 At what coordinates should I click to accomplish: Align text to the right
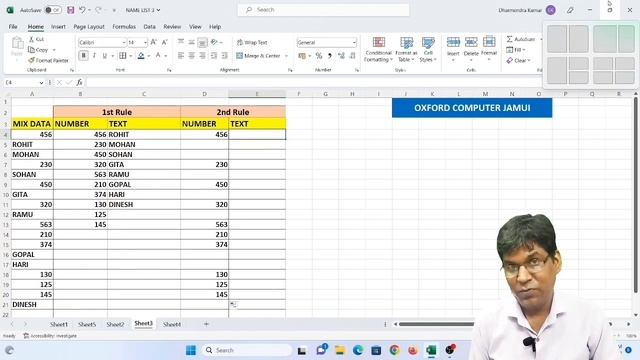pyautogui.click(x=202, y=56)
